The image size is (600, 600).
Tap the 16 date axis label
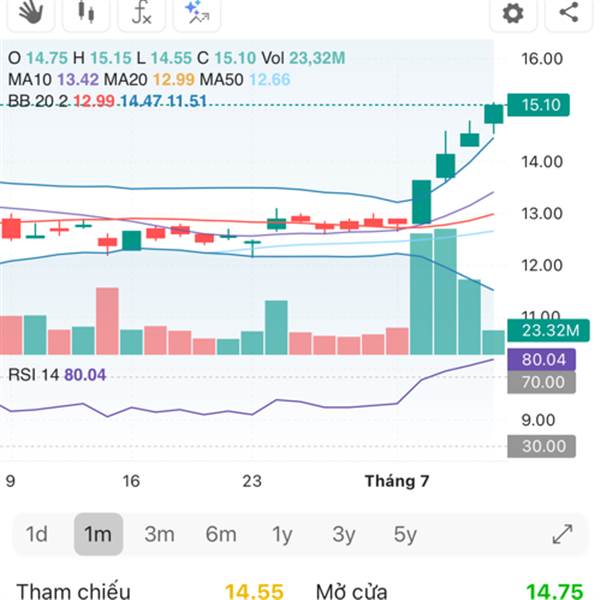tap(131, 481)
